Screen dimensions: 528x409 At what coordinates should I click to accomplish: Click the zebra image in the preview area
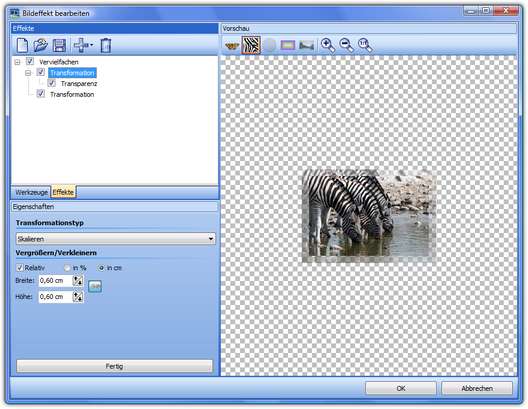(368, 215)
